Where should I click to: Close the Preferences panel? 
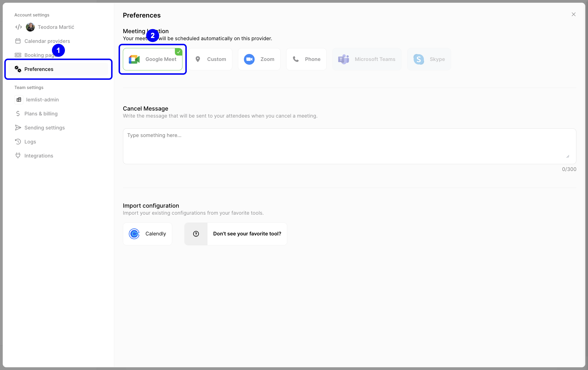[x=573, y=14]
